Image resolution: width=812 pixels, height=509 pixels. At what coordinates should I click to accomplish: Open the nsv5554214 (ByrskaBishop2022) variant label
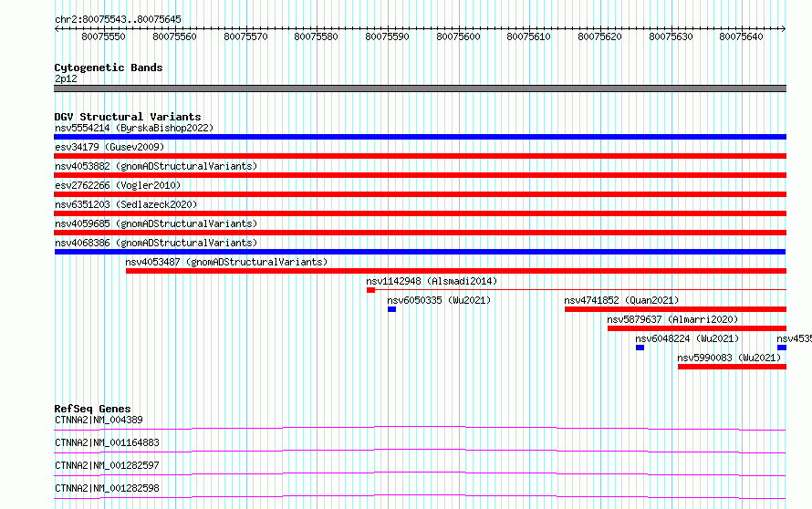point(134,128)
